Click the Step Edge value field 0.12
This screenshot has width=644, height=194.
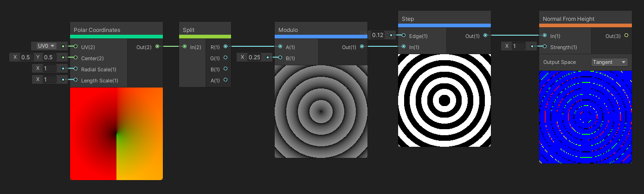click(378, 35)
